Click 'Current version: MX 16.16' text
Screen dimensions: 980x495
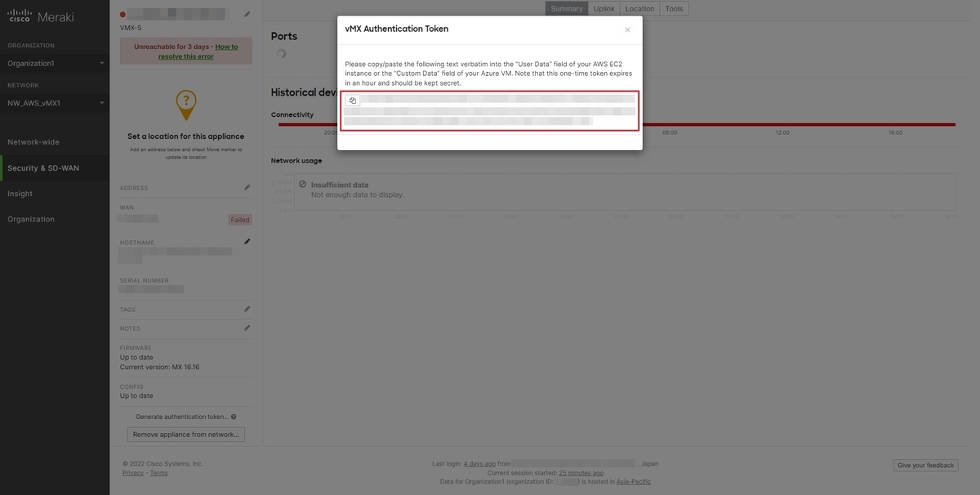160,367
